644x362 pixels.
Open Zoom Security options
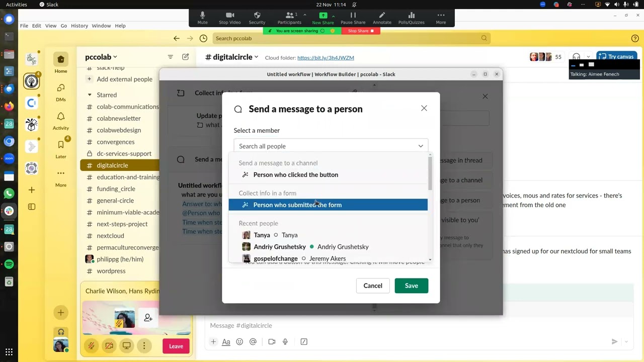pos(257,18)
